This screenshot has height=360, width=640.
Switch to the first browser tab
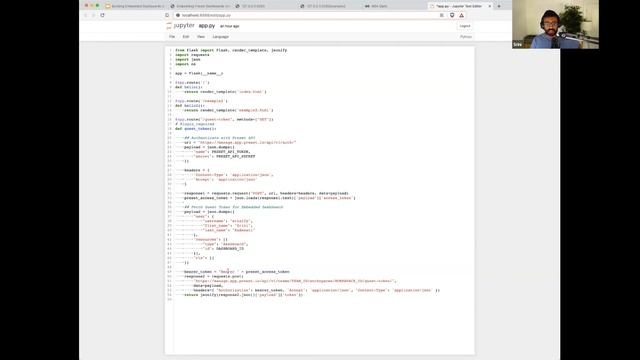pos(135,6)
